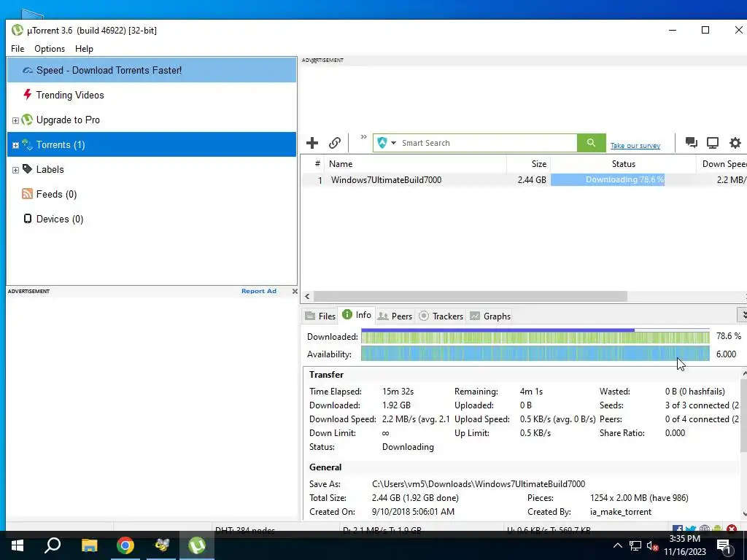Sort by the Size column header
The image size is (747, 560).
(528, 164)
